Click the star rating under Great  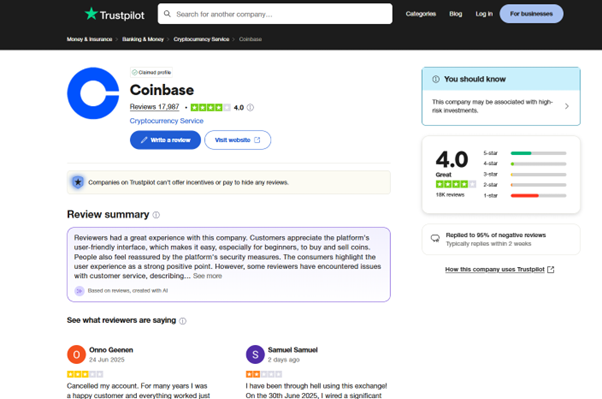pyautogui.click(x=456, y=184)
